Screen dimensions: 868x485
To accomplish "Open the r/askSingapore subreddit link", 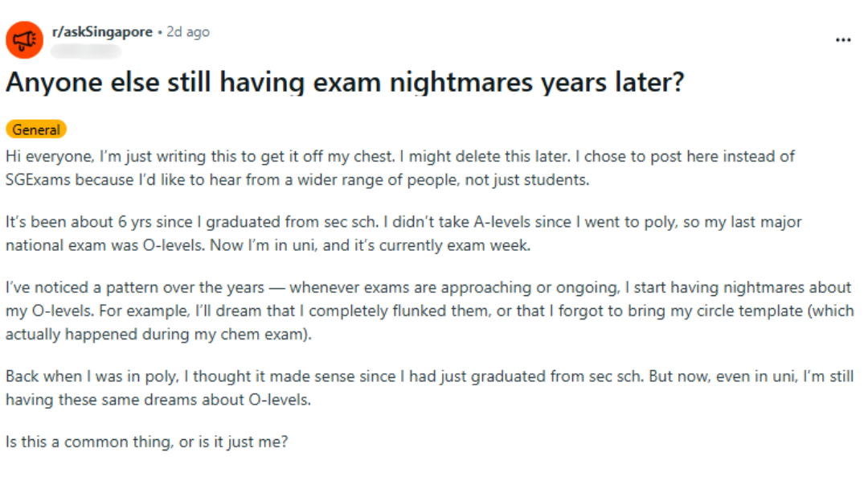I will pyautogui.click(x=102, y=32).
